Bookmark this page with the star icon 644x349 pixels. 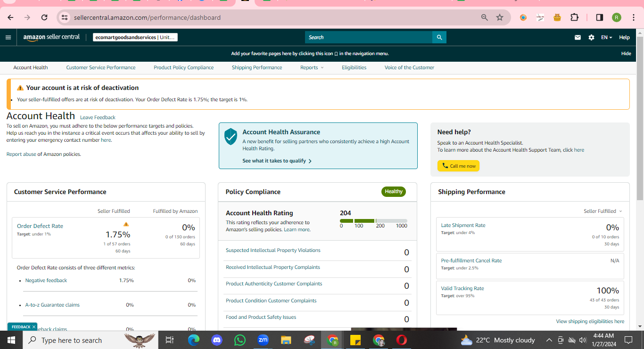(x=500, y=17)
